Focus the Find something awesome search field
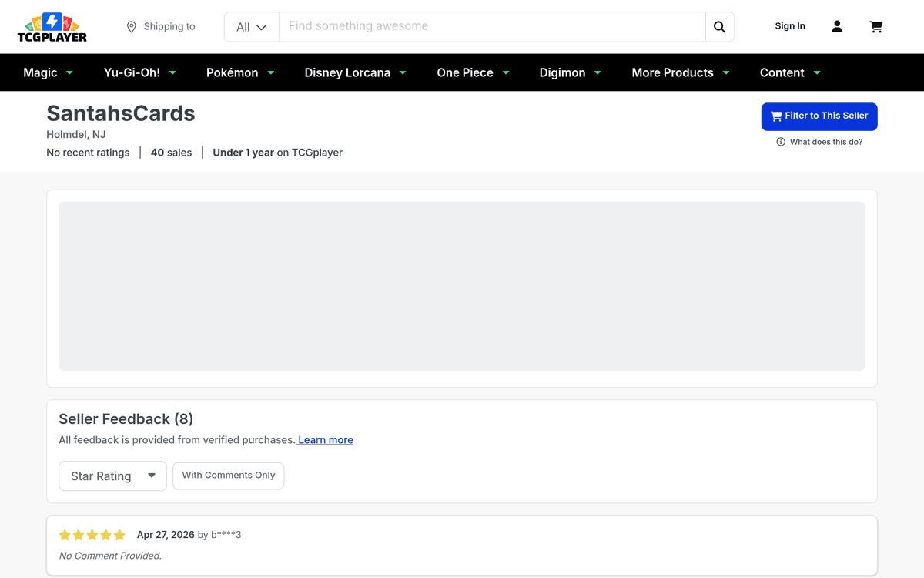The width and height of the screenshot is (924, 578). coord(492,27)
